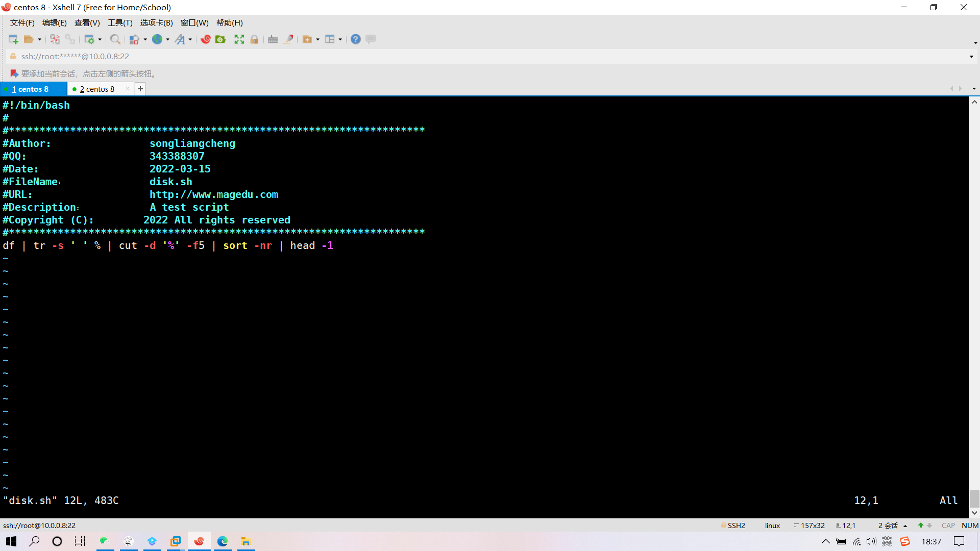The height and width of the screenshot is (551, 980).
Task: Open the Xftp file transfer icon
Action: click(220, 39)
